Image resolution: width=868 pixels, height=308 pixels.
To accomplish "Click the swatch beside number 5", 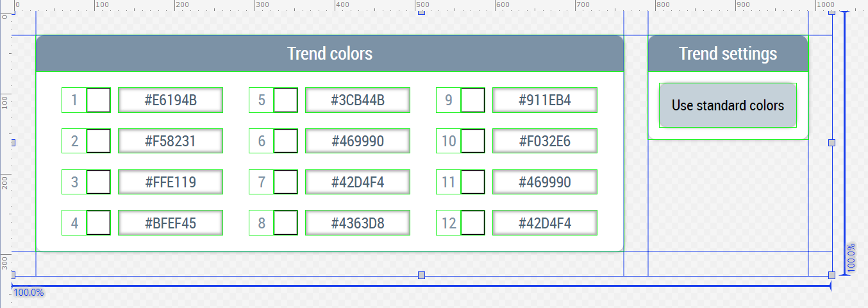I will pos(286,100).
